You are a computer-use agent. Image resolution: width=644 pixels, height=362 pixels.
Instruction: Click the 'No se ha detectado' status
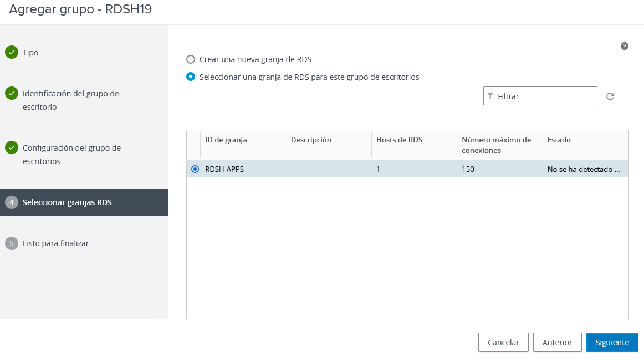click(x=584, y=169)
